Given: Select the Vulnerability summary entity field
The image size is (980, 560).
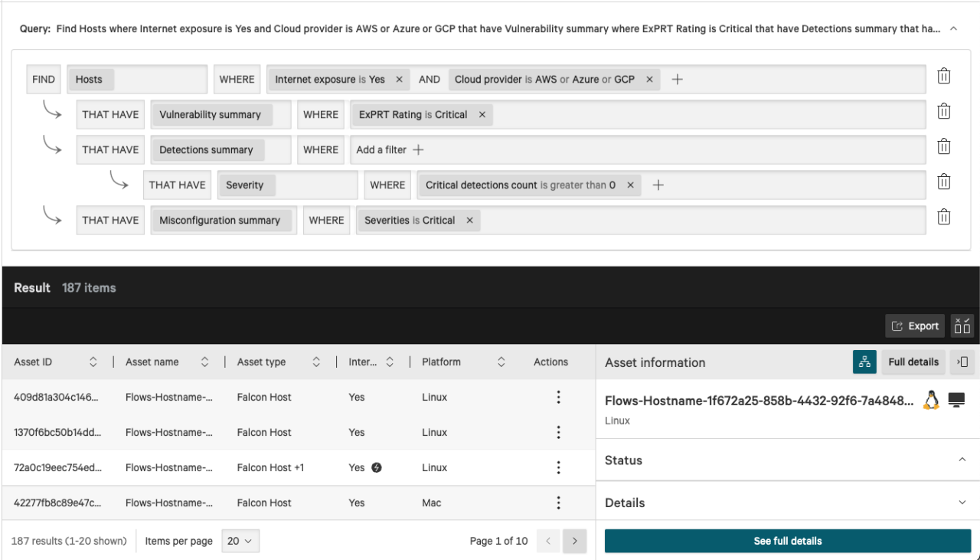Looking at the screenshot, I should tap(220, 114).
